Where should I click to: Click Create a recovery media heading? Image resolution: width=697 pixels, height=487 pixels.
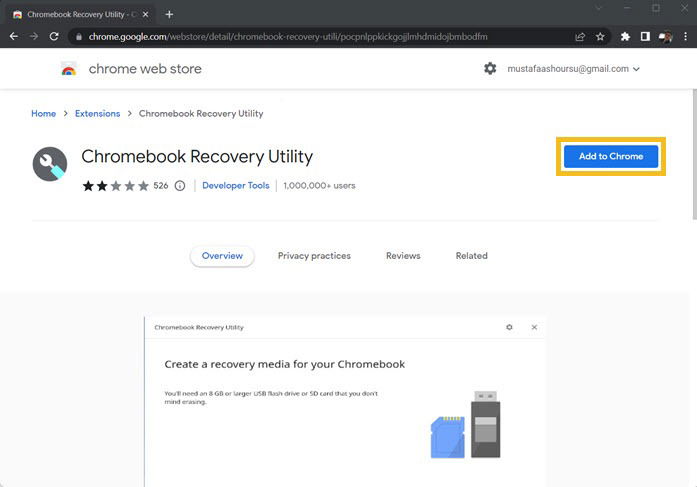click(x=284, y=364)
